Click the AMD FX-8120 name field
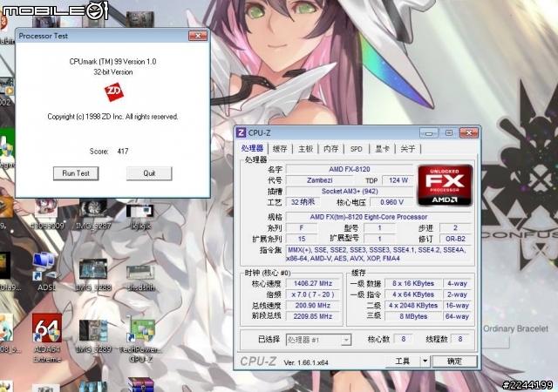The width and height of the screenshot is (558, 392). [x=349, y=169]
